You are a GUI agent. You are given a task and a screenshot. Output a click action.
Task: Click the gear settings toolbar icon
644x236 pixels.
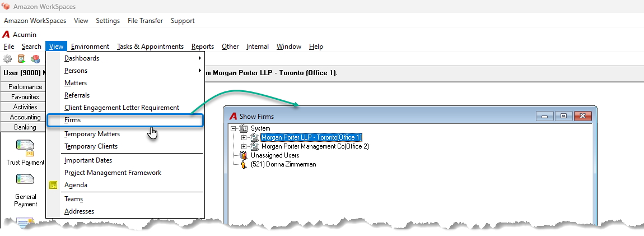coord(7,59)
